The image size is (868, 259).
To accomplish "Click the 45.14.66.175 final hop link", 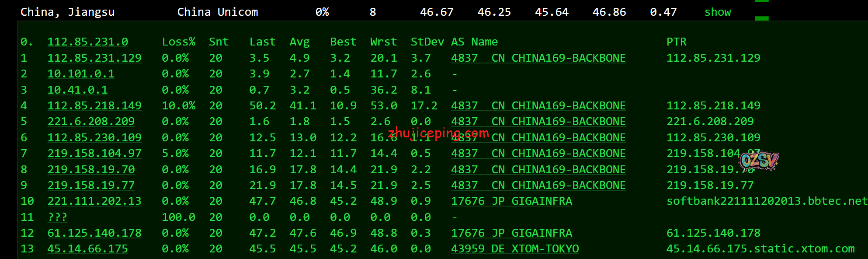I will click(x=87, y=249).
